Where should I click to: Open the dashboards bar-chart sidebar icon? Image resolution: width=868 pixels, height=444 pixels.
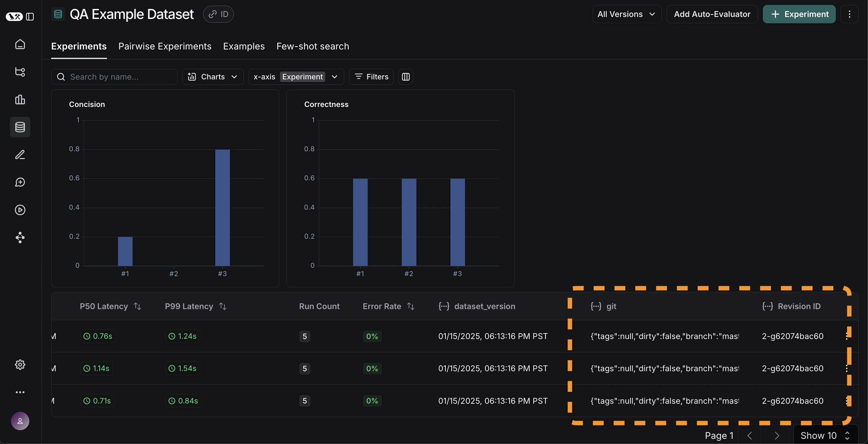click(20, 99)
